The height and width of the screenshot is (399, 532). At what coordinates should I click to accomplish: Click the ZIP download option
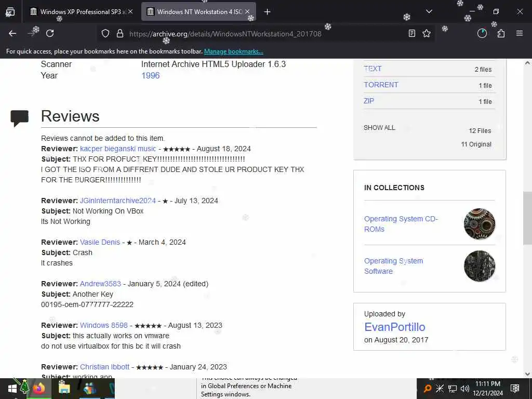[369, 101]
